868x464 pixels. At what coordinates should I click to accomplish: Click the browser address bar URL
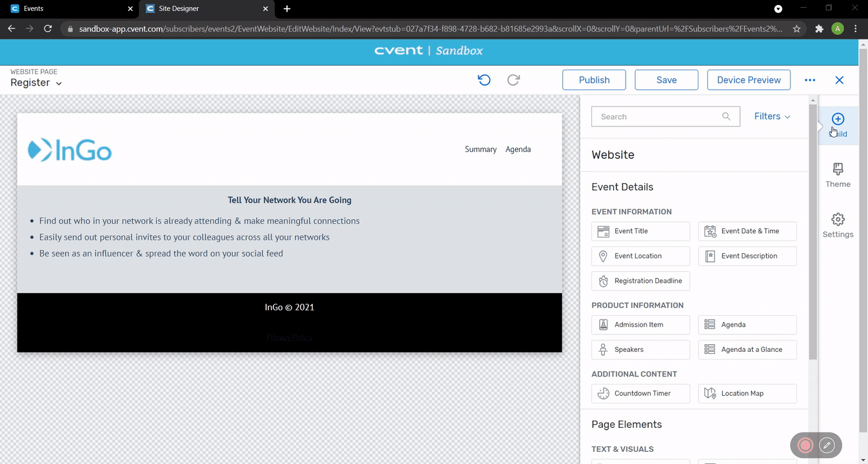coord(431,29)
